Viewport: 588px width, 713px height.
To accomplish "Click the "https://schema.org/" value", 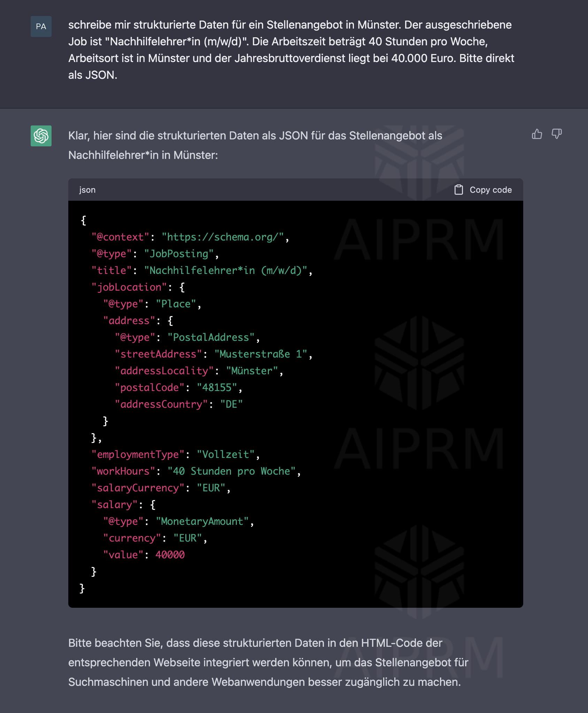I will coord(223,237).
